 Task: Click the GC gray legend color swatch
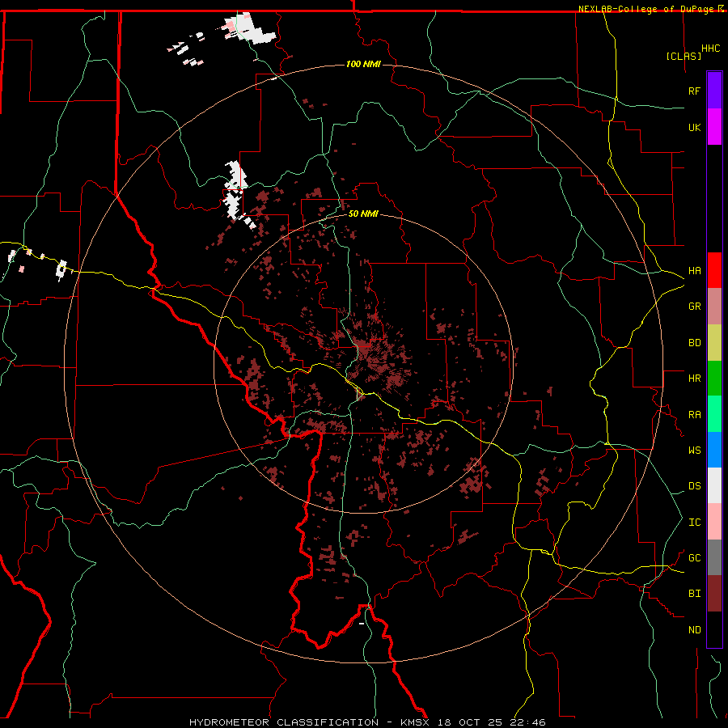(x=714, y=557)
